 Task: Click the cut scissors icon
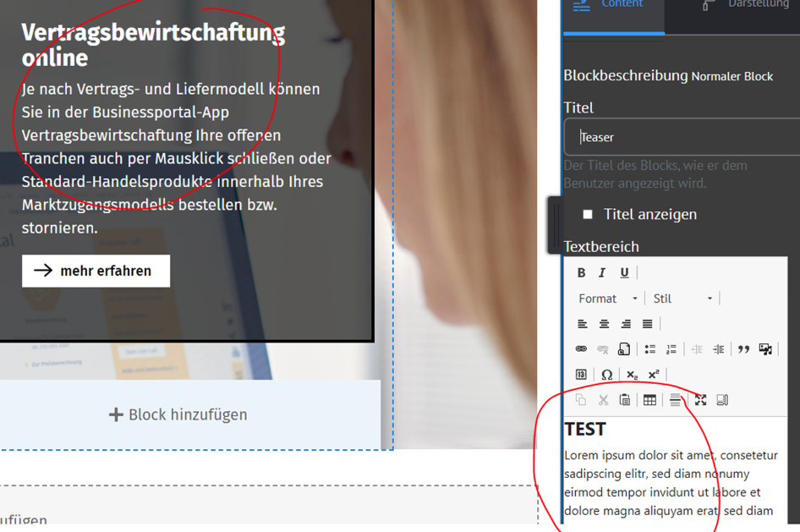coord(603,400)
